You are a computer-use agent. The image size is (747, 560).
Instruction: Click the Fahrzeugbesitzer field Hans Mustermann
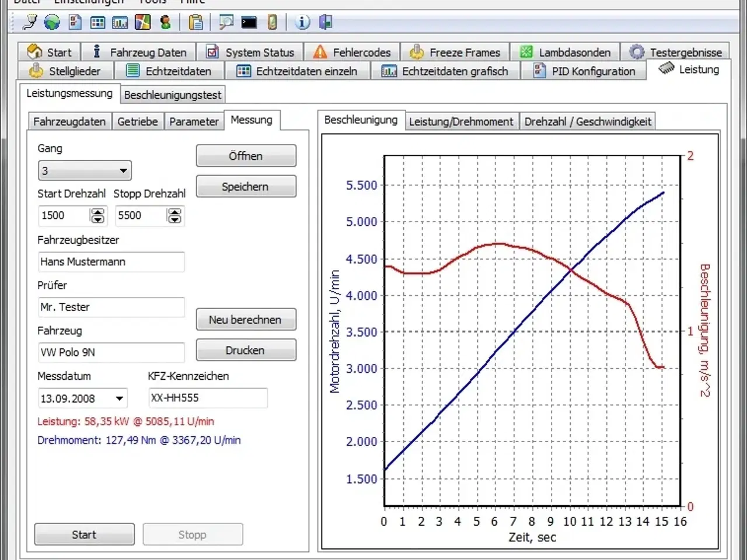coord(111,262)
